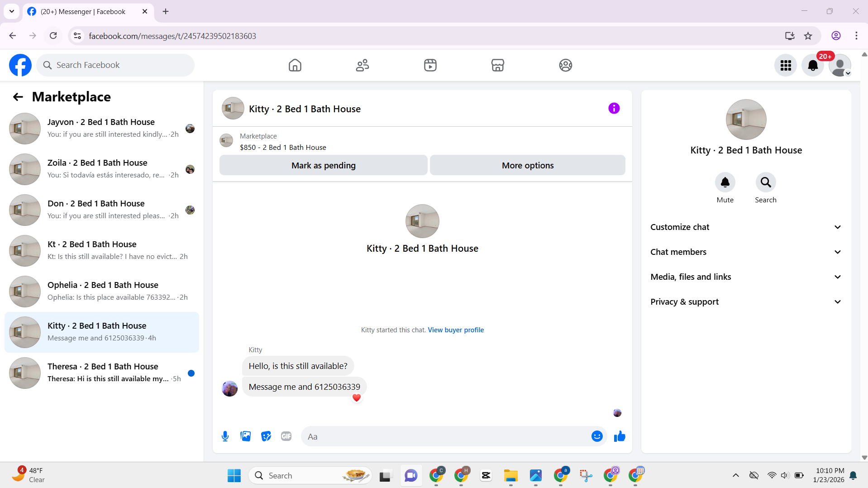Reload the page in the browser
The height and width of the screenshot is (488, 868).
click(53, 36)
